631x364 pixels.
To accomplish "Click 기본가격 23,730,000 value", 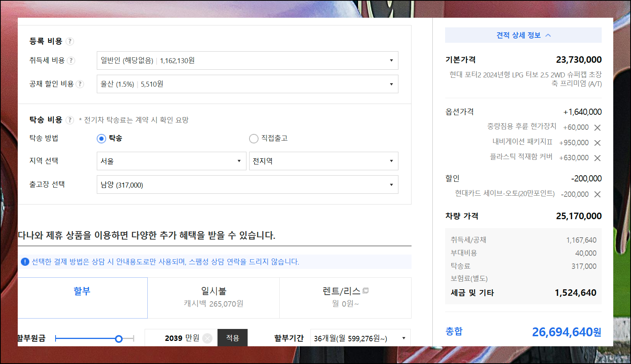I will tap(579, 60).
